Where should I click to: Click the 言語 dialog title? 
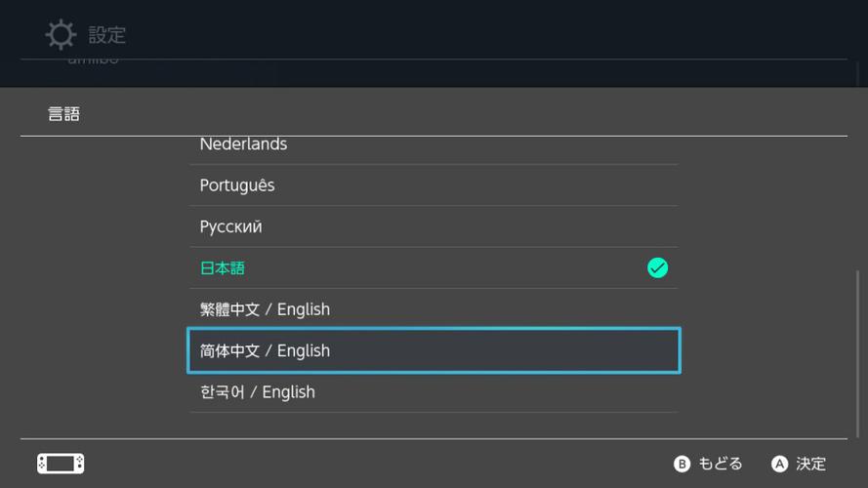coord(64,114)
